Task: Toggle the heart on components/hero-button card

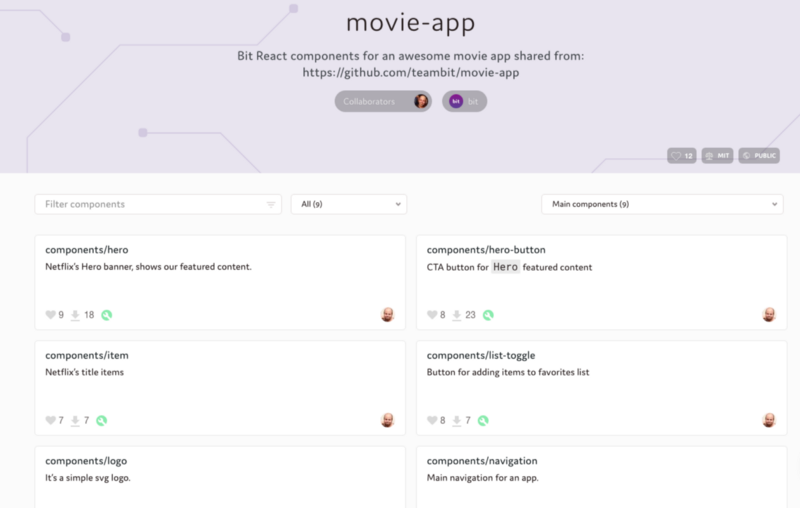Action: [x=432, y=315]
